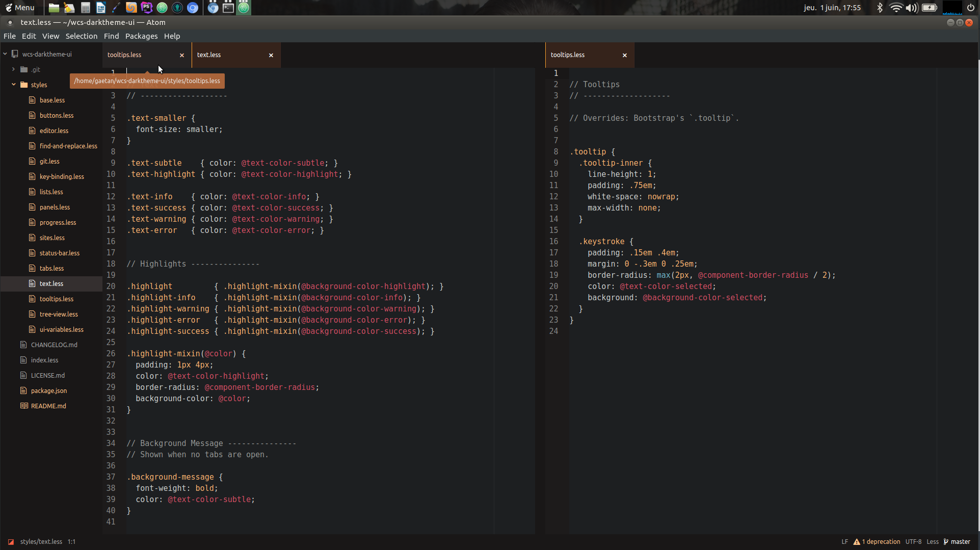Click the 1:1 cursor position indicator
980x550 pixels.
[71, 542]
